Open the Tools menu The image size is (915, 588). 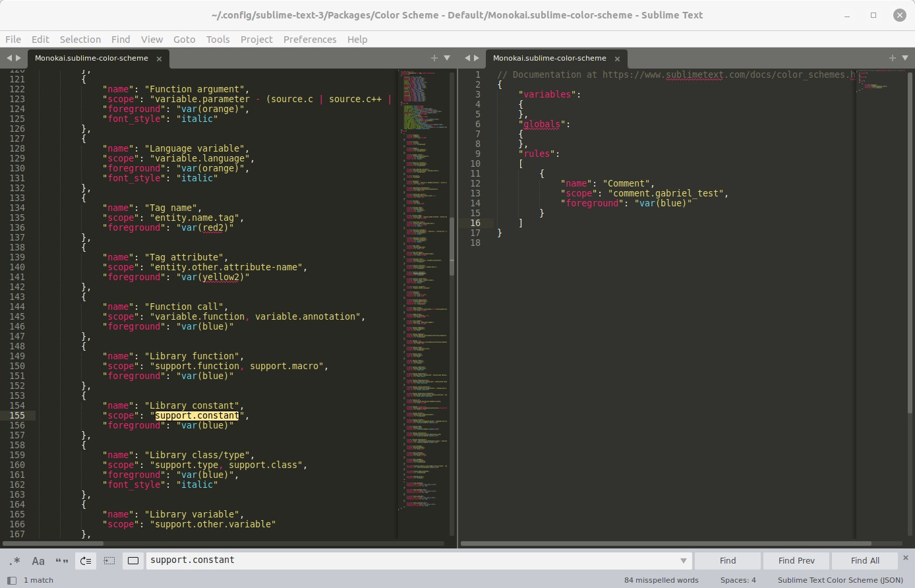tap(218, 40)
